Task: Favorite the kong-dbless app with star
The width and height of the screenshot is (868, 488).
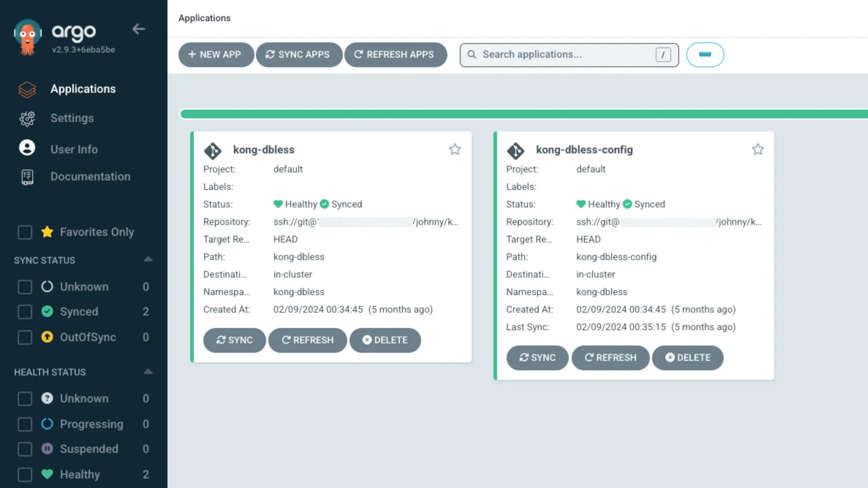Action: [x=455, y=149]
